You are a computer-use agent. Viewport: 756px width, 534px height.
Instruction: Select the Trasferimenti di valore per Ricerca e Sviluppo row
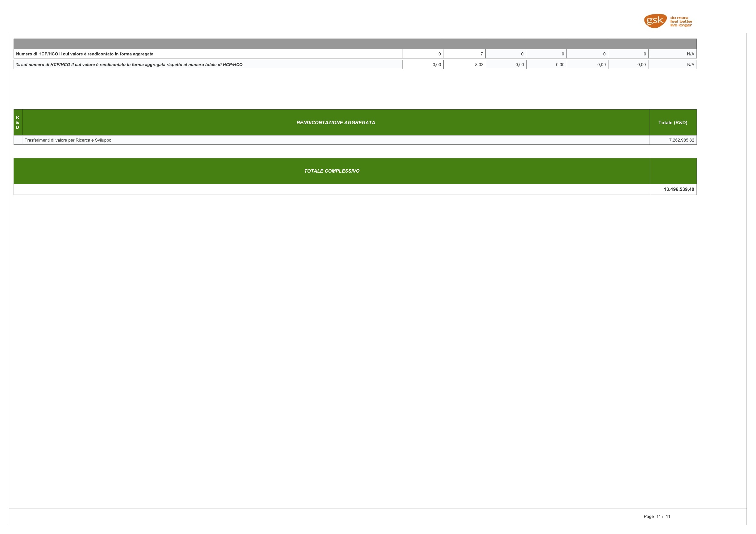coord(68,140)
